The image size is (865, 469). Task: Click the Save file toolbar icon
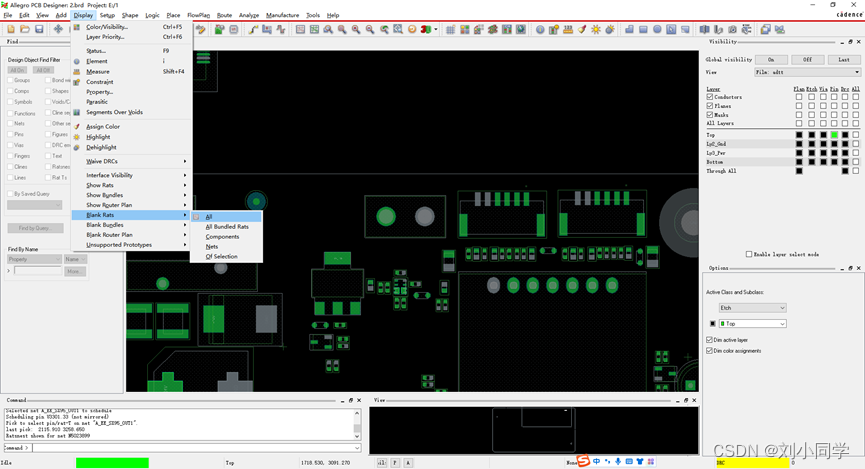pos(39,29)
